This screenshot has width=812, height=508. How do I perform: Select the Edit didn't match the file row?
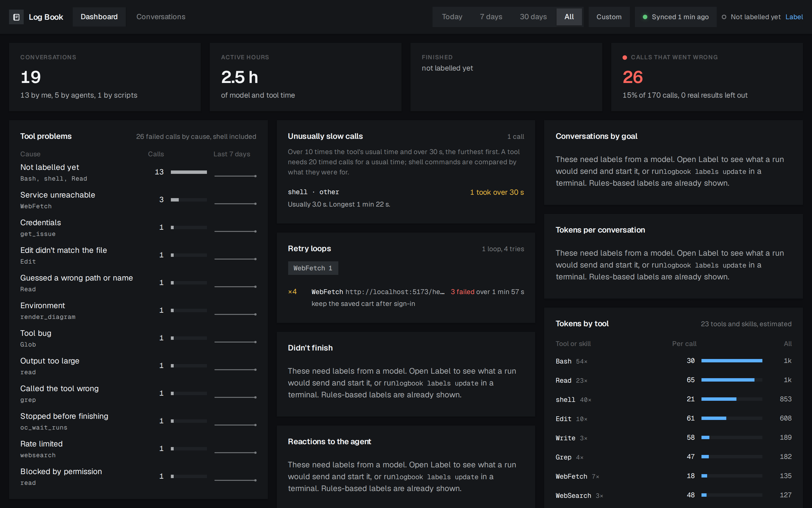coord(138,255)
